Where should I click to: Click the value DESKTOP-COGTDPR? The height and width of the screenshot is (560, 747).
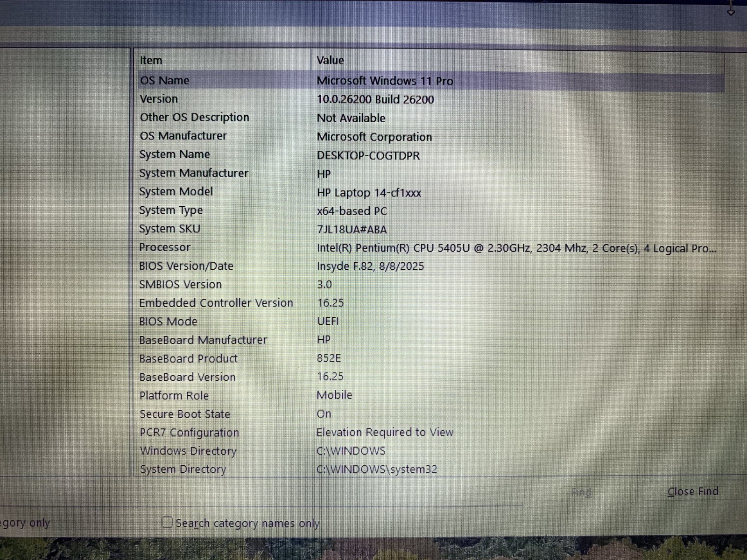(368, 155)
